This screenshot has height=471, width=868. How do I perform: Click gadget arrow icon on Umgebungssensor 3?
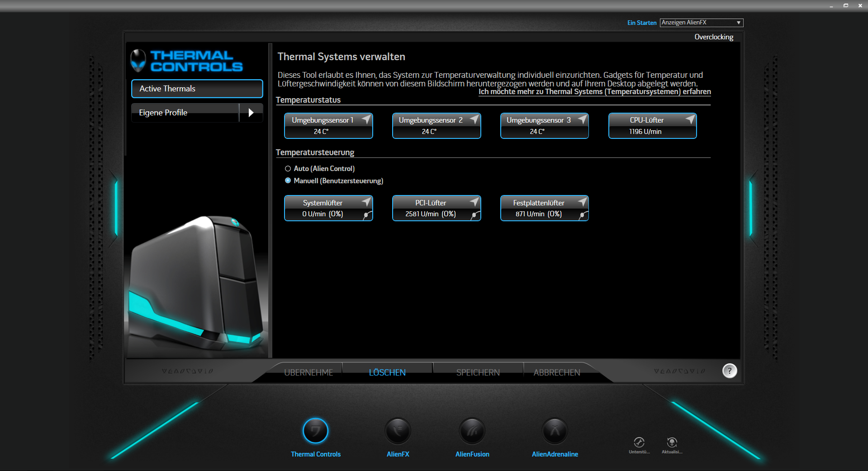(x=582, y=119)
